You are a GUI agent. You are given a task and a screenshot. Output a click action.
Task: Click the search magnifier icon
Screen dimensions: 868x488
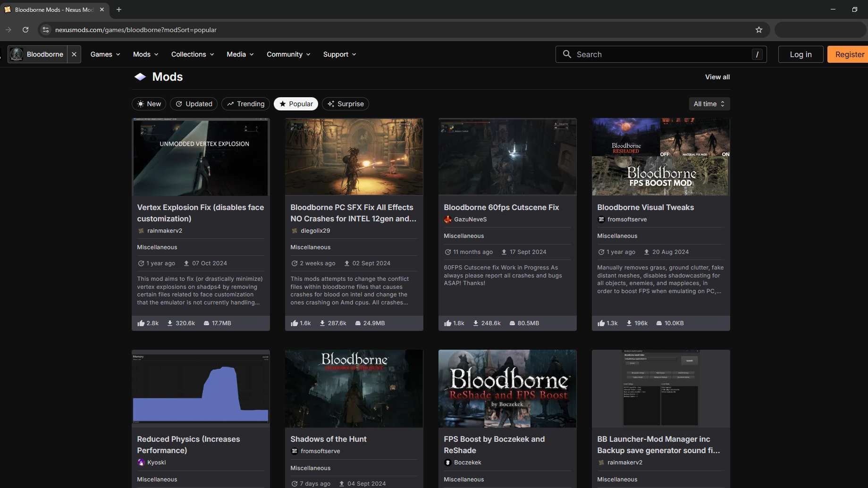point(567,54)
